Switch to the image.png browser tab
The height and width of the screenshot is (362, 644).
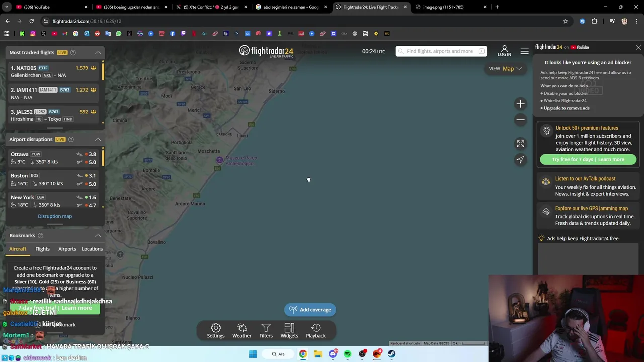(x=450, y=7)
